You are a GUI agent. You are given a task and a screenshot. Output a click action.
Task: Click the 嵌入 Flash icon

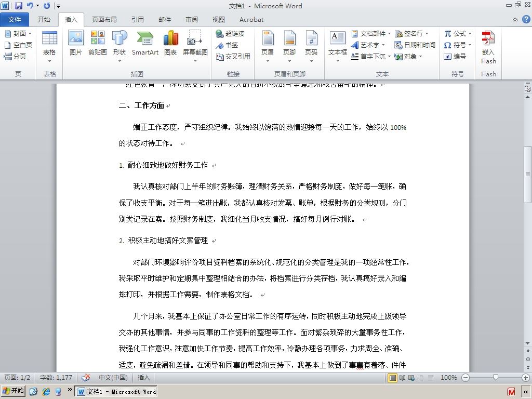[x=488, y=47]
